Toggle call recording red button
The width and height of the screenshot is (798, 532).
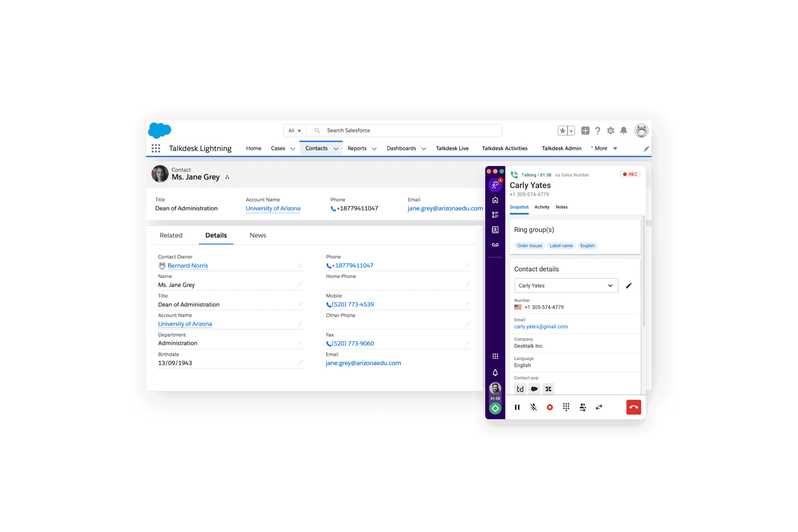click(x=550, y=407)
